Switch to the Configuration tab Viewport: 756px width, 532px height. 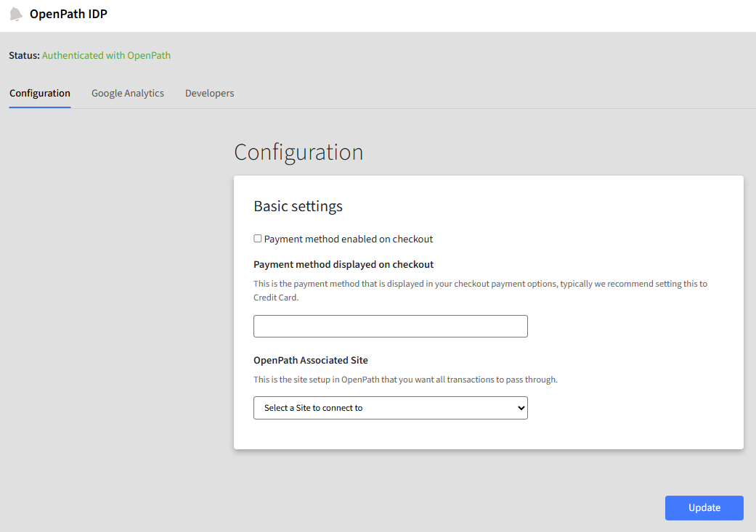(x=40, y=93)
